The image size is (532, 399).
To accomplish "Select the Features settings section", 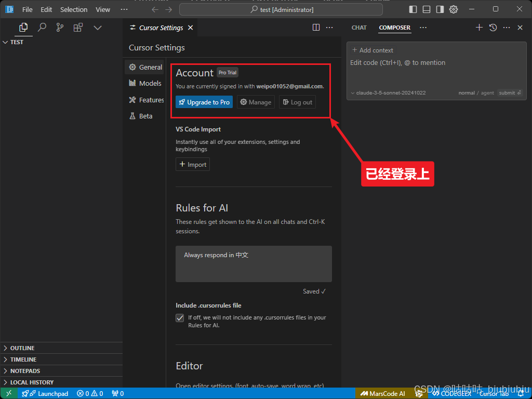I will pyautogui.click(x=145, y=100).
